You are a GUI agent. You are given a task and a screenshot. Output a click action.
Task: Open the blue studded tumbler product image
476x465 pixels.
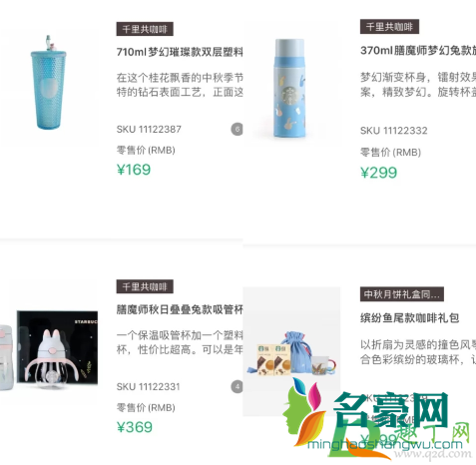click(48, 83)
